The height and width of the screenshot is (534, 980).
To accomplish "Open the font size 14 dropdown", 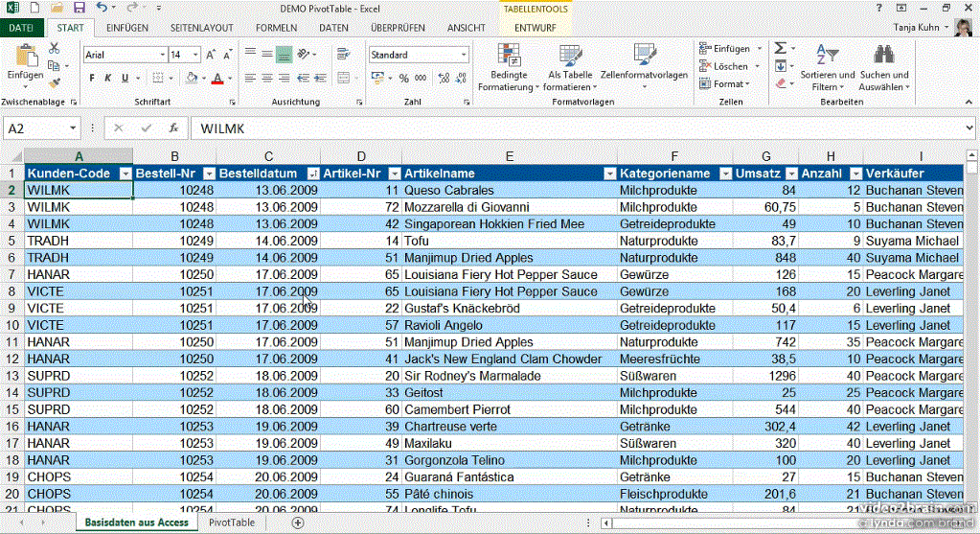I will point(195,55).
